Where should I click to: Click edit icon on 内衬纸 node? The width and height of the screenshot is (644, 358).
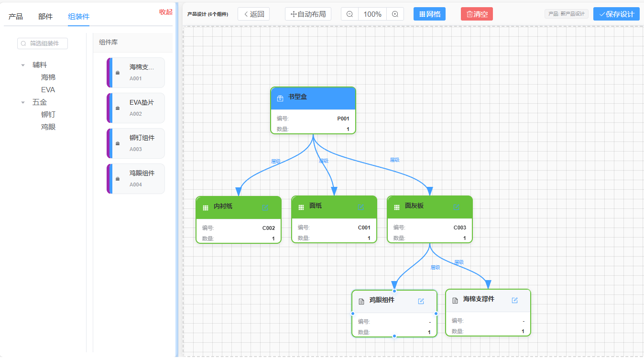click(x=265, y=207)
